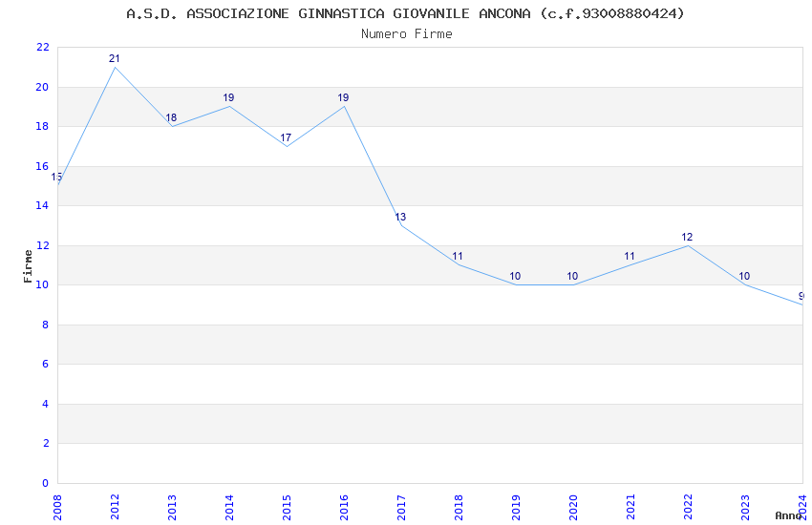The width and height of the screenshot is (812, 525).
Task: Click the data label 17 above 2015
Action: tap(286, 137)
